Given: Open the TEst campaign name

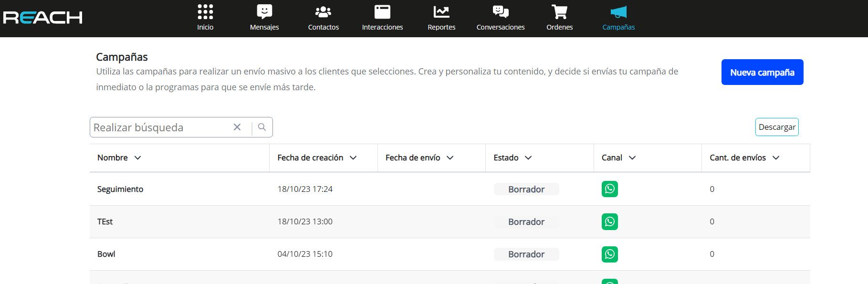Looking at the screenshot, I should click(105, 221).
